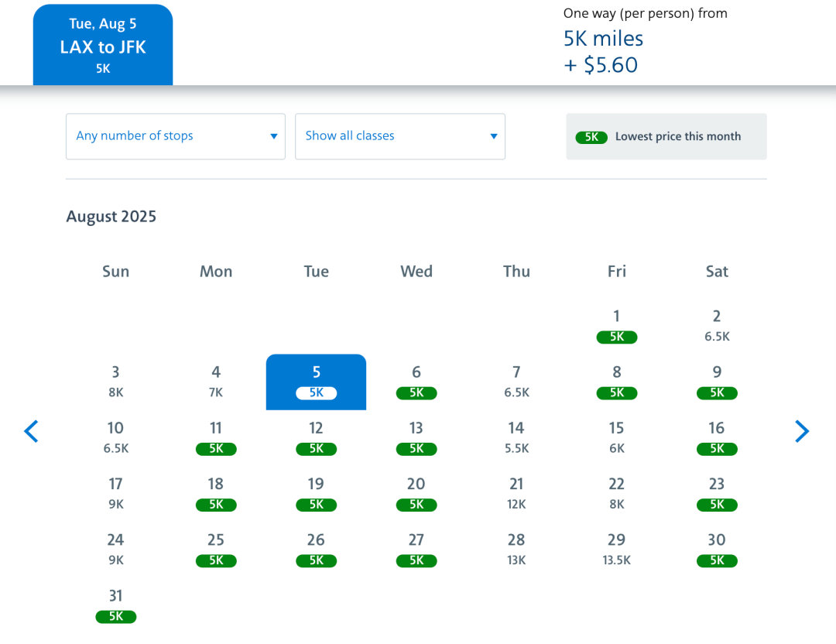Select August 15 at 6K miles

(x=617, y=437)
